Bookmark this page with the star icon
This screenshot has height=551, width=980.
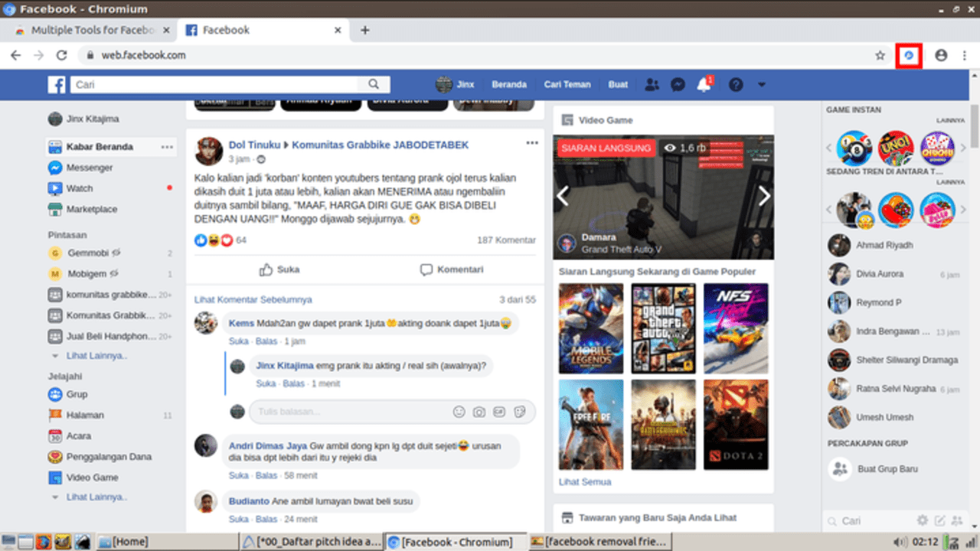coord(880,55)
